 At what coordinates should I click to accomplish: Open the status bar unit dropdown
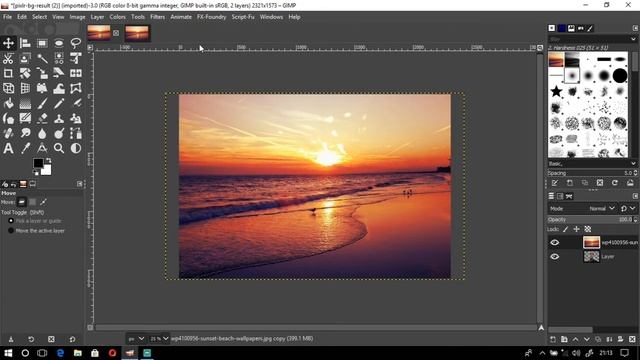[137, 339]
